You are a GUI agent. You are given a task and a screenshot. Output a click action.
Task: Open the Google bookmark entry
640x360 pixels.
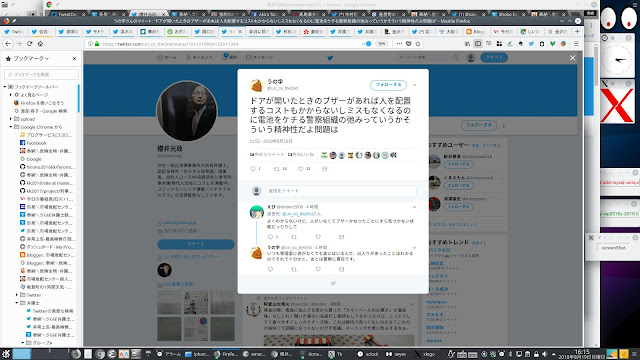31,159
